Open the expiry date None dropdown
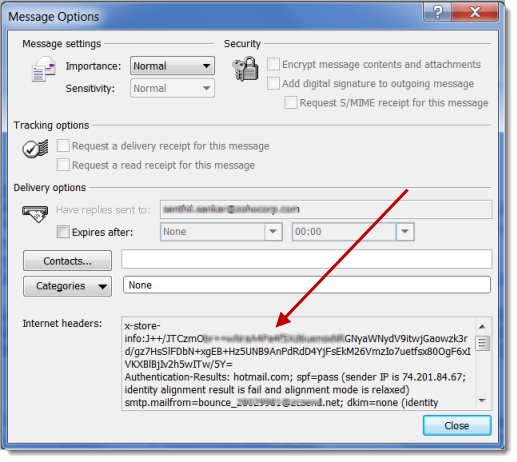This screenshot has height=462, width=517. pyautogui.click(x=221, y=231)
